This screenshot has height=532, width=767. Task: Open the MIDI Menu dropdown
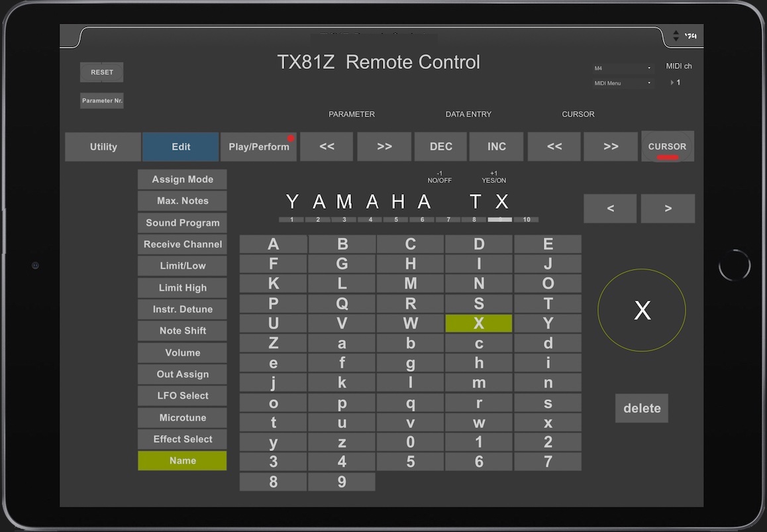tap(623, 83)
